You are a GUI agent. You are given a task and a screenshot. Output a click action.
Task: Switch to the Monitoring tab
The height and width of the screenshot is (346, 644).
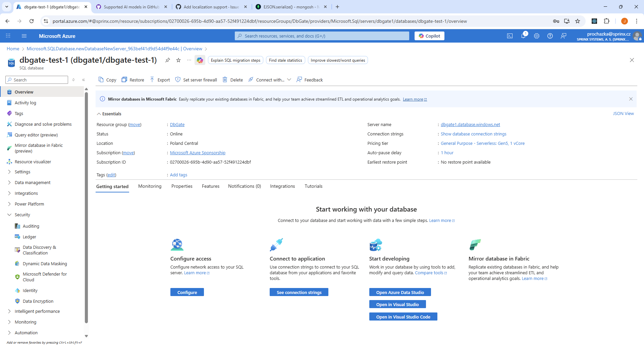point(150,186)
